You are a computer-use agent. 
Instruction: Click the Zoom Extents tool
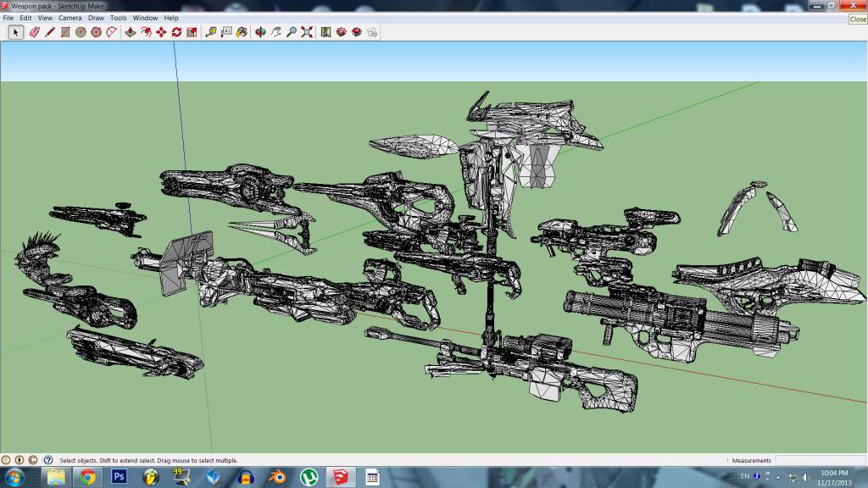click(307, 33)
